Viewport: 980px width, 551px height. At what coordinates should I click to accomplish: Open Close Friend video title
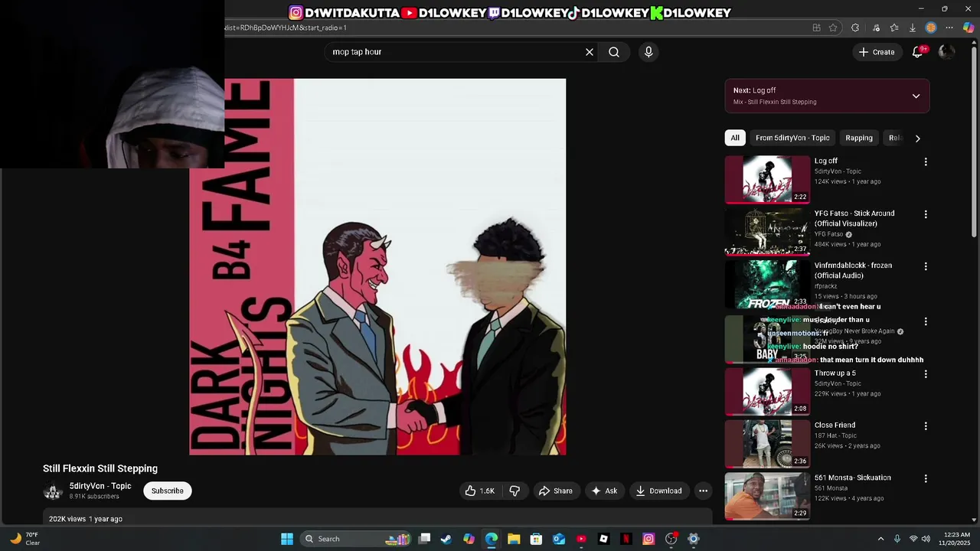pyautogui.click(x=835, y=425)
